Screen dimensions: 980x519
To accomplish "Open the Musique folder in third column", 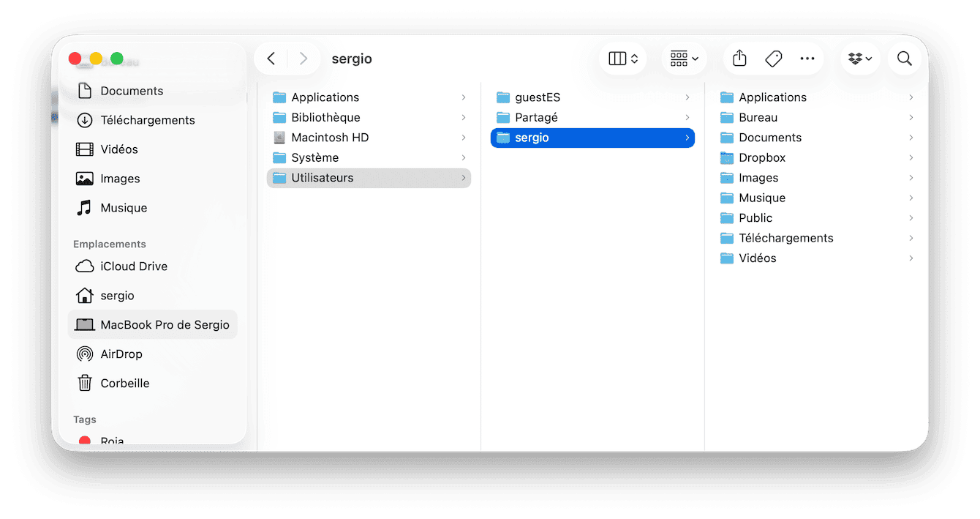I will tap(761, 198).
